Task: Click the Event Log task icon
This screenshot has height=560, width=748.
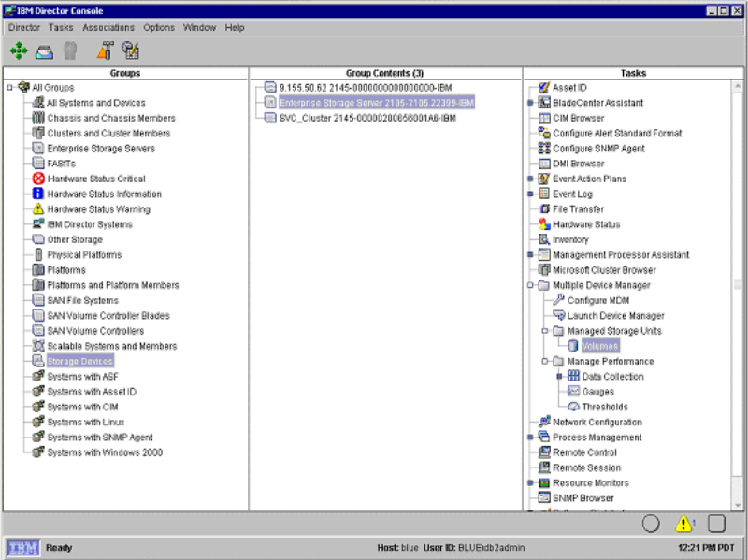Action: click(544, 194)
